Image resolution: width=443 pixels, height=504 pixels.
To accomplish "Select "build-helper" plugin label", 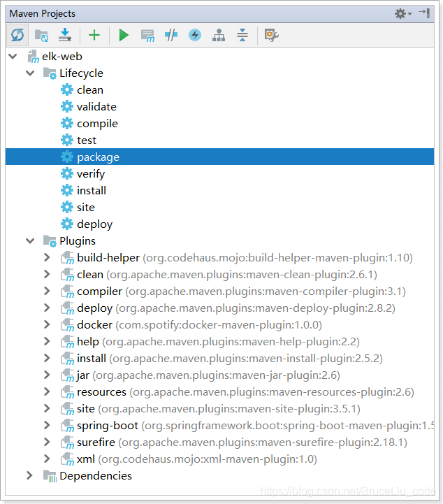I will (108, 258).
